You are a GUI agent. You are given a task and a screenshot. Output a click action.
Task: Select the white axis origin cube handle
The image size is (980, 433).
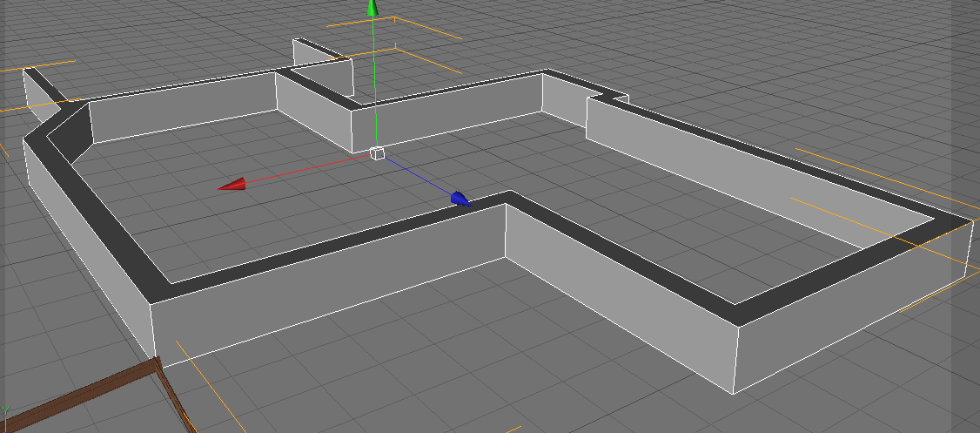(x=377, y=152)
